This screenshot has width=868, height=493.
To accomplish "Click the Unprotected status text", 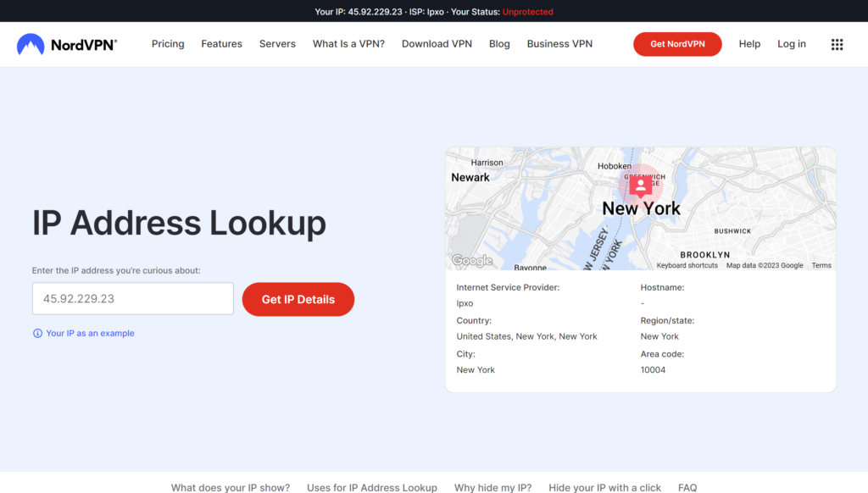I will (x=527, y=12).
